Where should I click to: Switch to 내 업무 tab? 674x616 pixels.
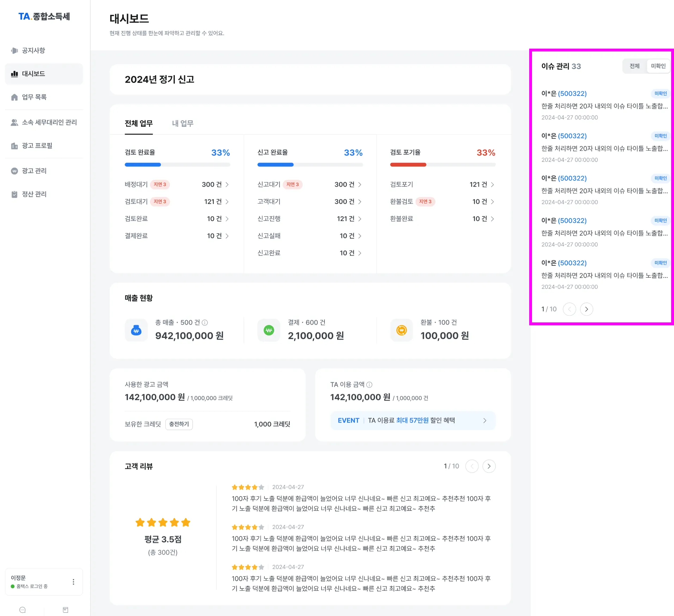pyautogui.click(x=183, y=123)
